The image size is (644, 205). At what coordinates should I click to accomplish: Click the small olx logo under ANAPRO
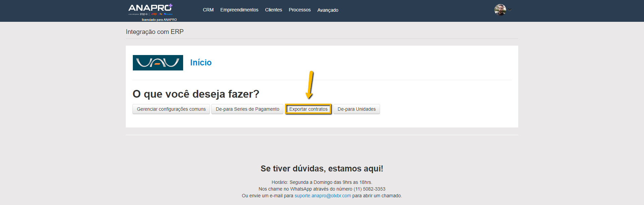point(161,14)
